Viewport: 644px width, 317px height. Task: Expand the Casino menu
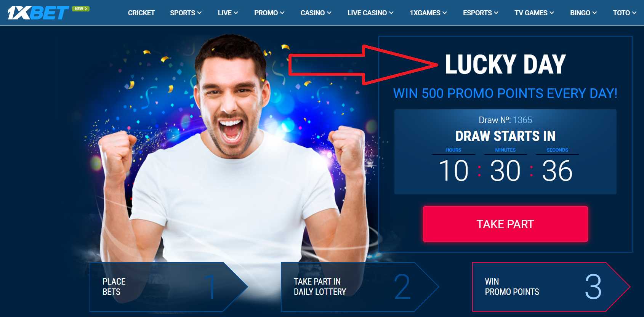coord(316,13)
